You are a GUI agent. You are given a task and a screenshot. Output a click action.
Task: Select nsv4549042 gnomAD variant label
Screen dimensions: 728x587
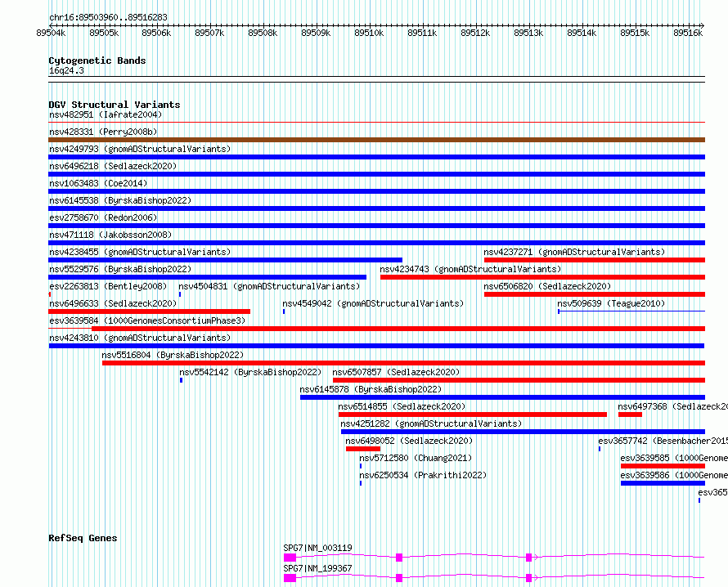click(373, 303)
